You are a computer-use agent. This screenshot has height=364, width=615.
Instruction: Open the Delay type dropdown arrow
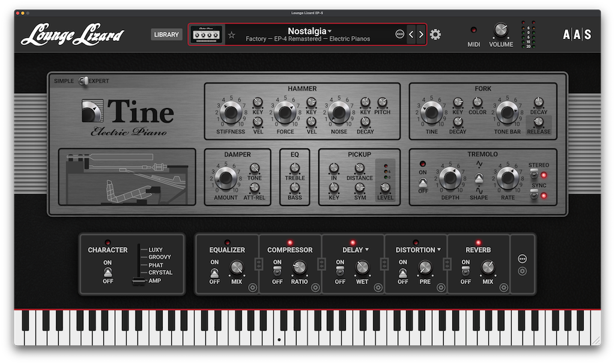pyautogui.click(x=367, y=249)
